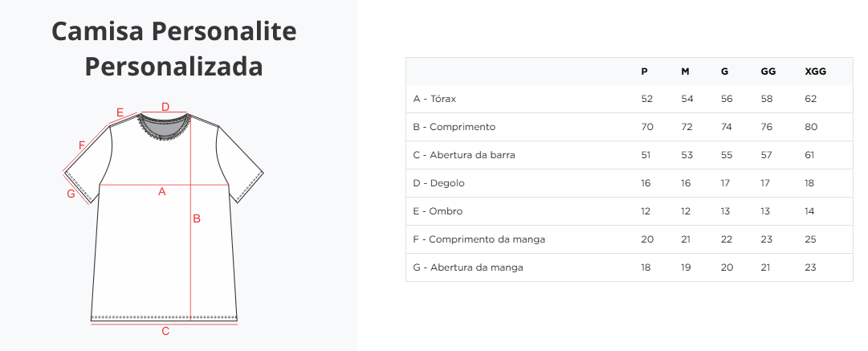This screenshot has width=868, height=351.
Task: Select the red letter E shoulder label
Action: [120, 113]
